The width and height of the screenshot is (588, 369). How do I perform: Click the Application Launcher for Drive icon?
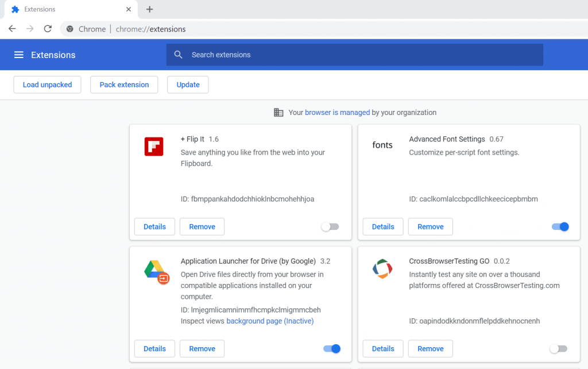coord(156,272)
